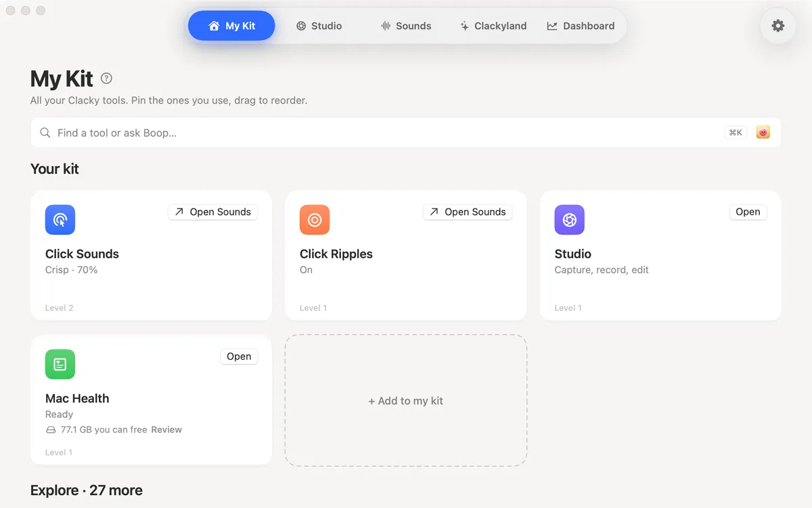
Task: Select the My Kit tab
Action: coord(231,26)
